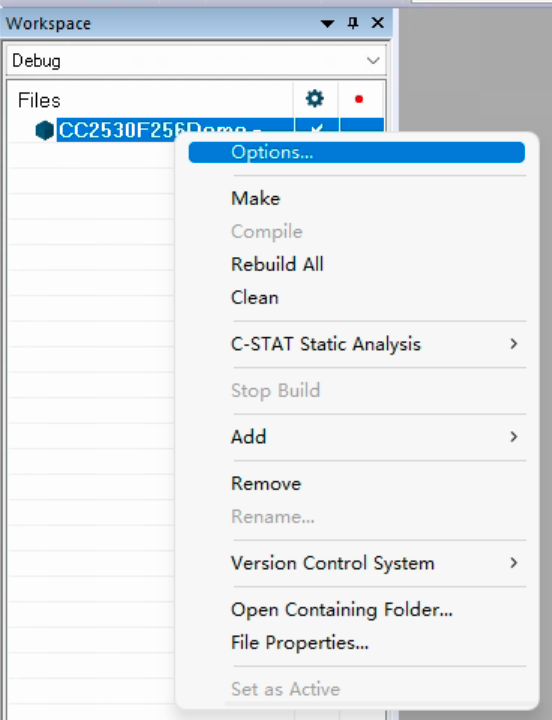This screenshot has height=720, width=552.
Task: Select Remove from the context menu
Action: click(357, 483)
